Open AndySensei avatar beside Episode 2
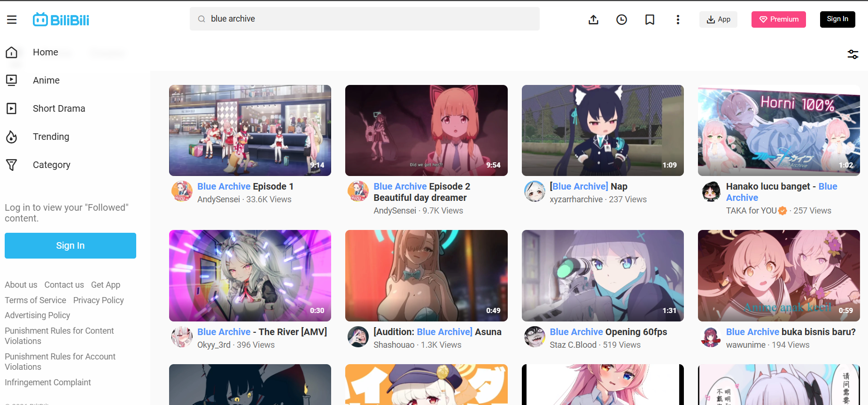 [x=358, y=191]
